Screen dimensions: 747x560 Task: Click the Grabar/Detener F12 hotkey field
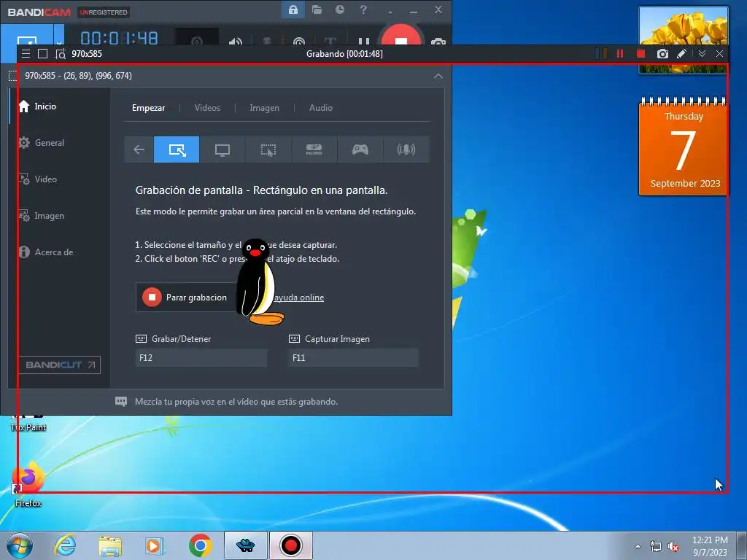coord(201,357)
